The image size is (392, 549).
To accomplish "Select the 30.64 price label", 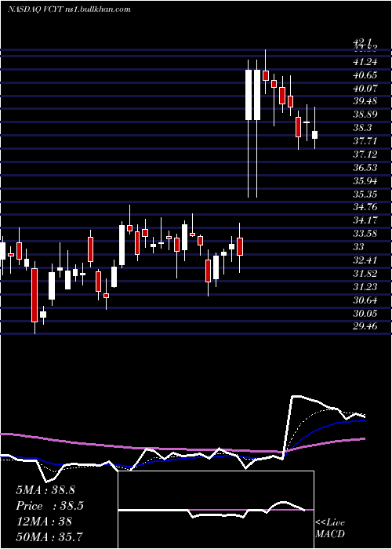I will coord(365,300).
